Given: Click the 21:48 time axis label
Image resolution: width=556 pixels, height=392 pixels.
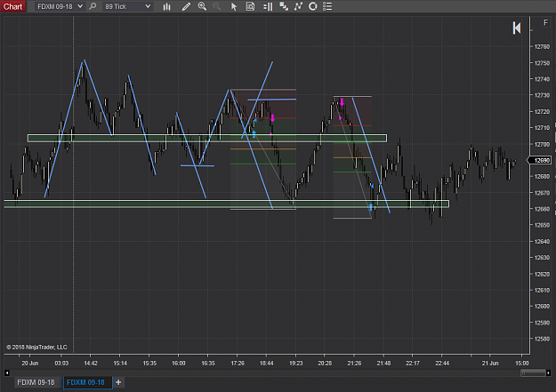Looking at the screenshot, I should [x=383, y=363].
